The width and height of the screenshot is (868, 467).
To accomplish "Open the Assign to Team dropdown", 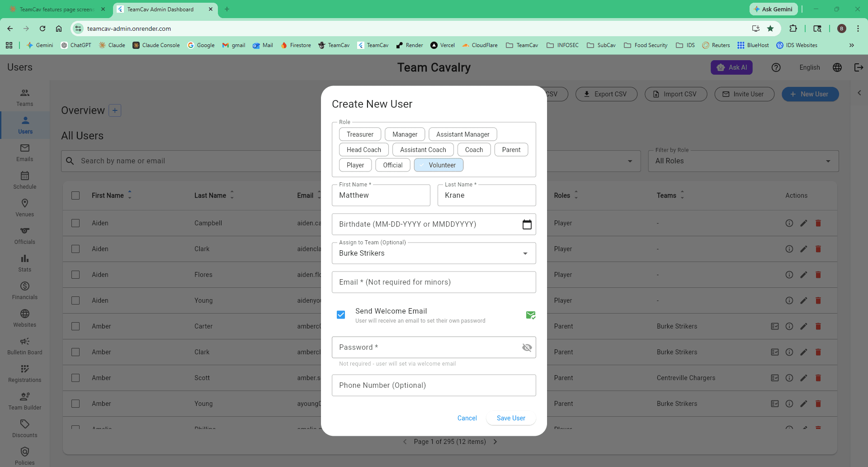I will [434, 253].
